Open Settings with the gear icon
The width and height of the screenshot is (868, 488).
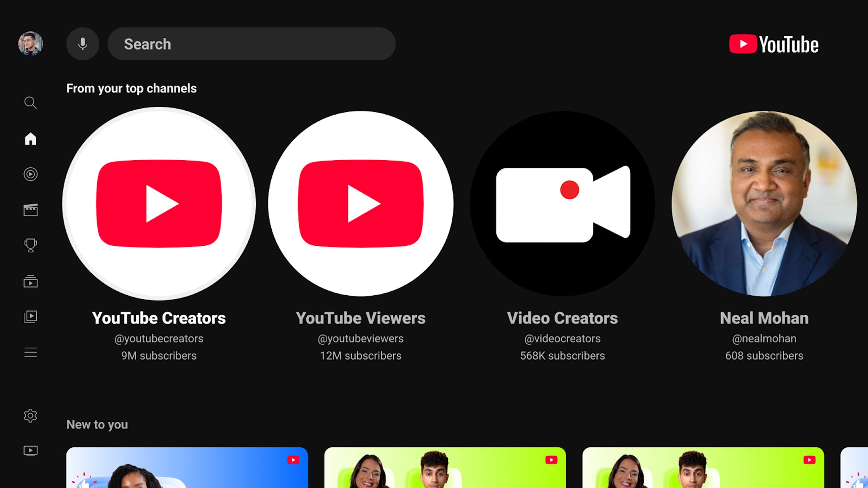tap(31, 415)
